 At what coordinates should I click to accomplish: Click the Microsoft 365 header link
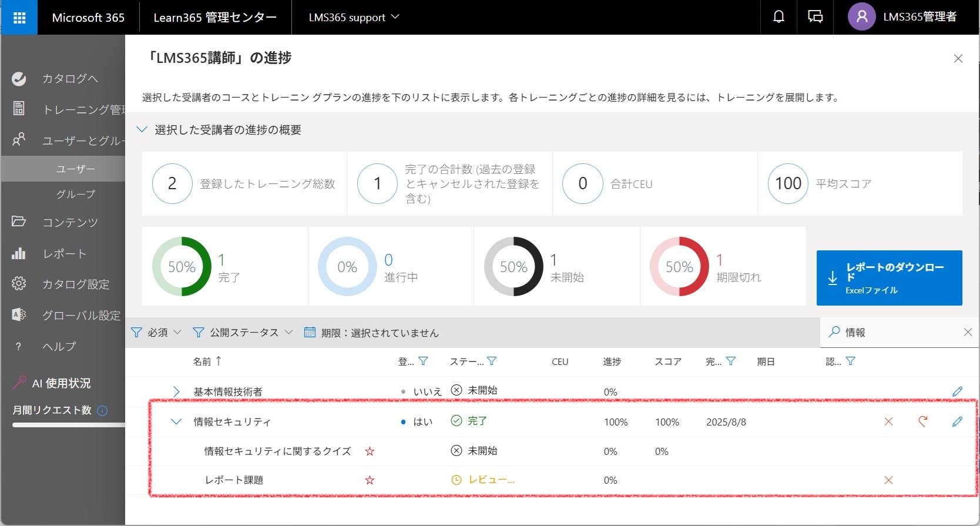click(x=88, y=18)
